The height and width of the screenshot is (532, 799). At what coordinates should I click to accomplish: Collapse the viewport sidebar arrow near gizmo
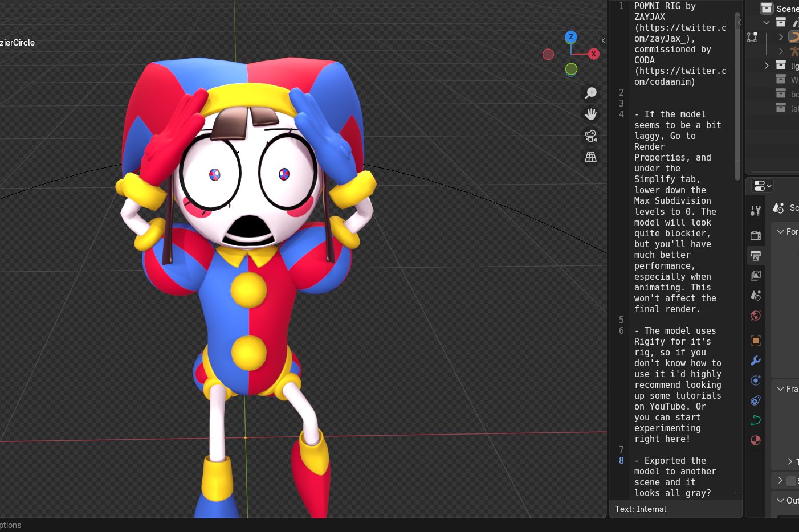point(604,40)
